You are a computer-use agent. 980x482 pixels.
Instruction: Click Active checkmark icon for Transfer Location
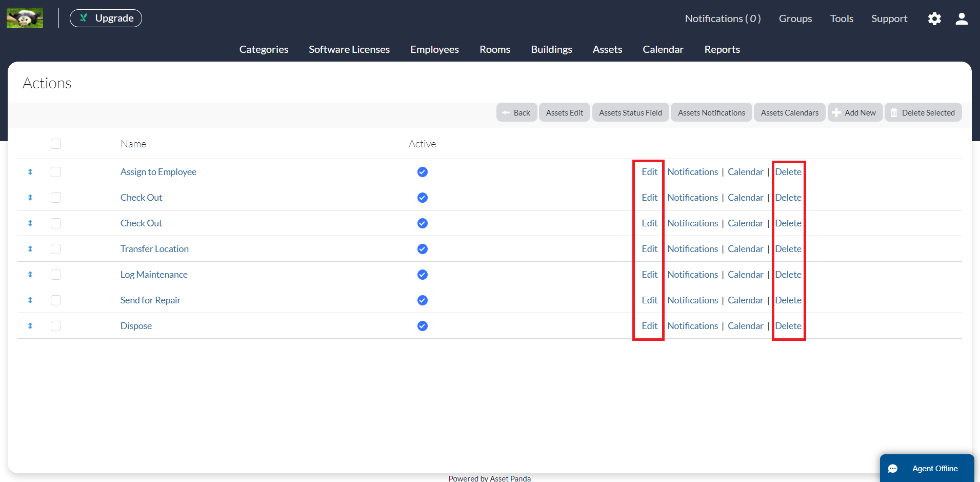click(x=422, y=249)
